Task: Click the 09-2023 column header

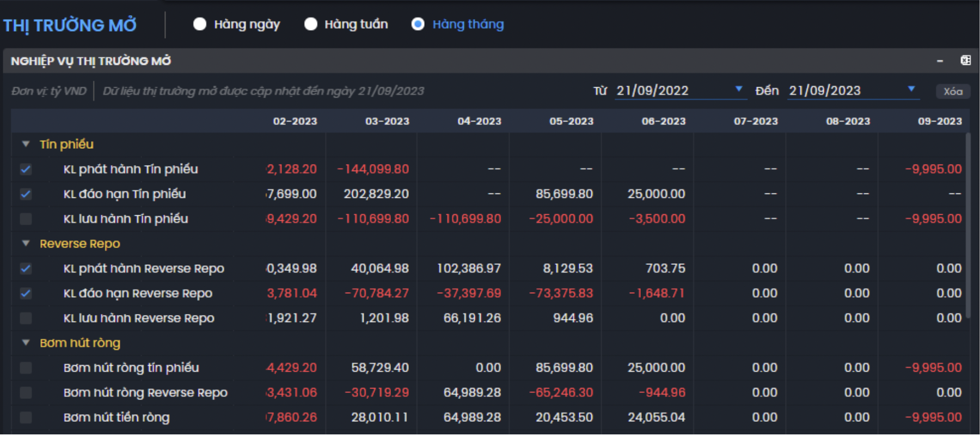Action: (x=940, y=121)
